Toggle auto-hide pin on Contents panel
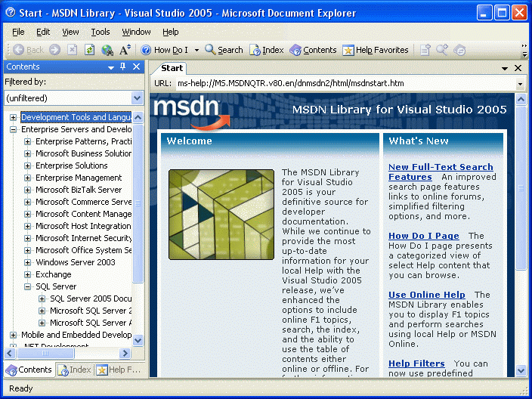This screenshot has height=399, width=532. click(123, 66)
